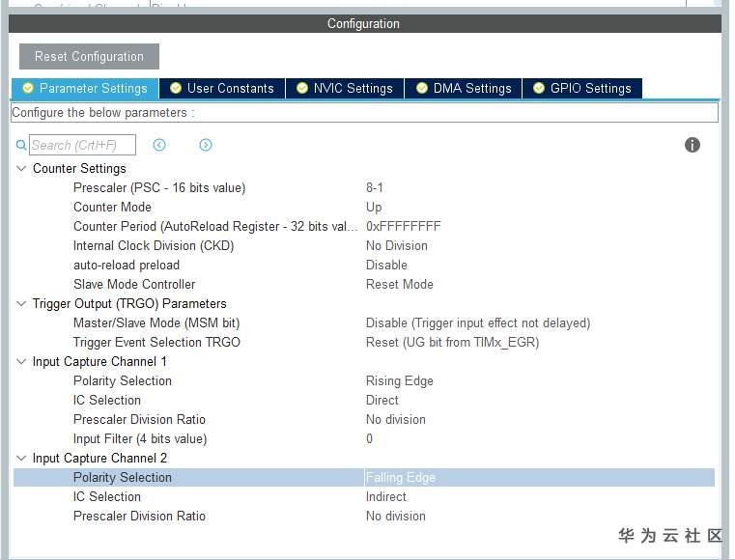Click the magnifier search icon
The height and width of the screenshot is (560, 735).
pos(21,145)
